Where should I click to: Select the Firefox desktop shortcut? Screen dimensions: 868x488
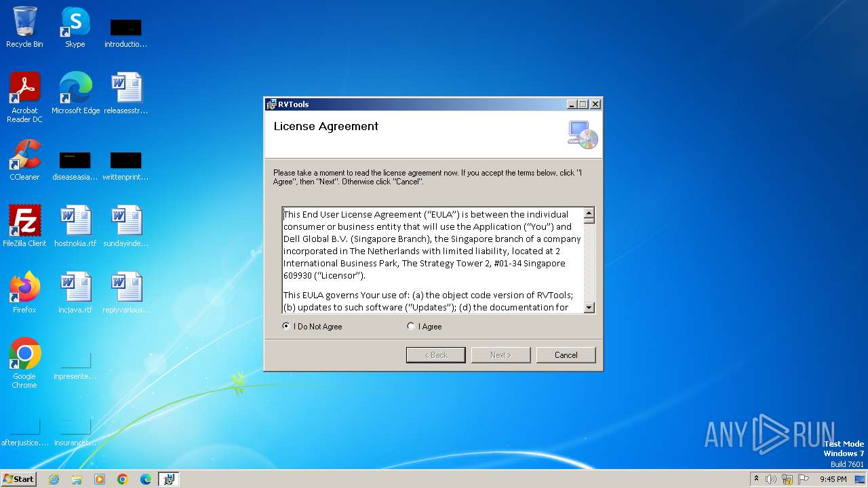click(x=24, y=293)
